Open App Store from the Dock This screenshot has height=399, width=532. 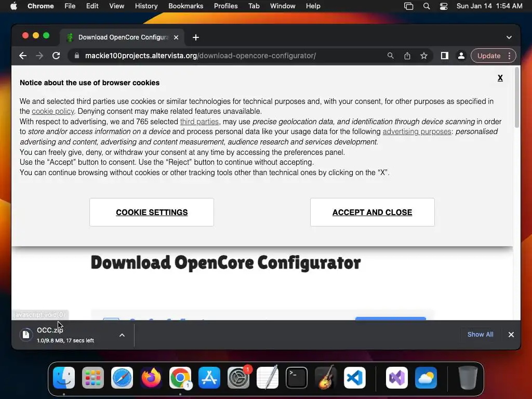pyautogui.click(x=209, y=378)
